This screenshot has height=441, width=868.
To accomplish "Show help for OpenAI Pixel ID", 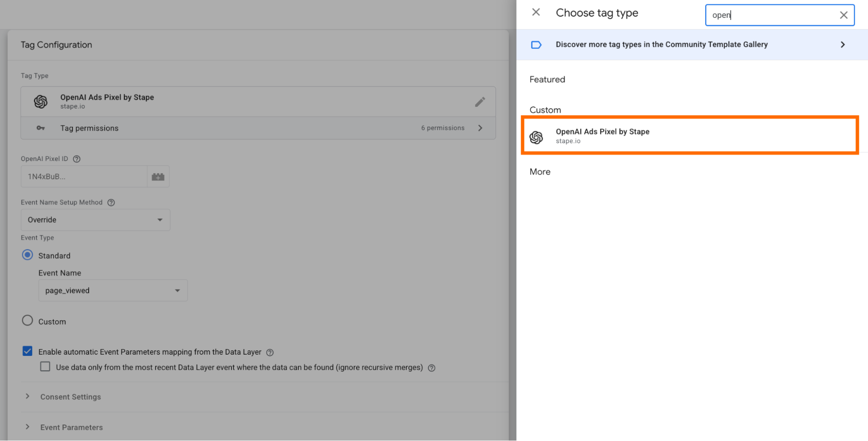I will click(77, 159).
